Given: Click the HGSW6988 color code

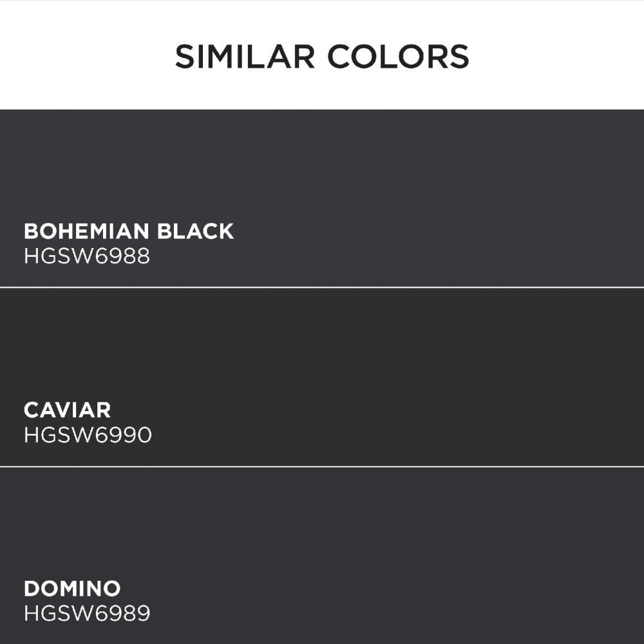Looking at the screenshot, I should [87, 256].
